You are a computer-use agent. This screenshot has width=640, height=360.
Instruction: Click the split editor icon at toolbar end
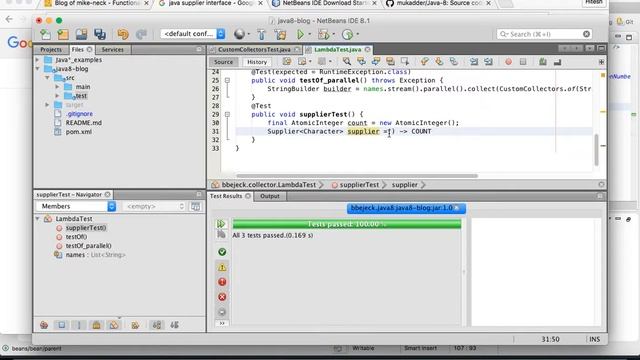point(601,62)
